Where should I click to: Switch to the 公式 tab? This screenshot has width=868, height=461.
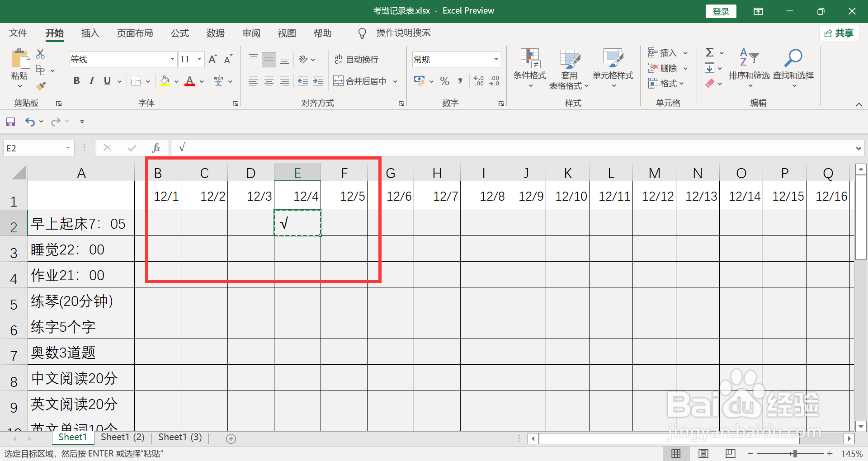click(179, 33)
